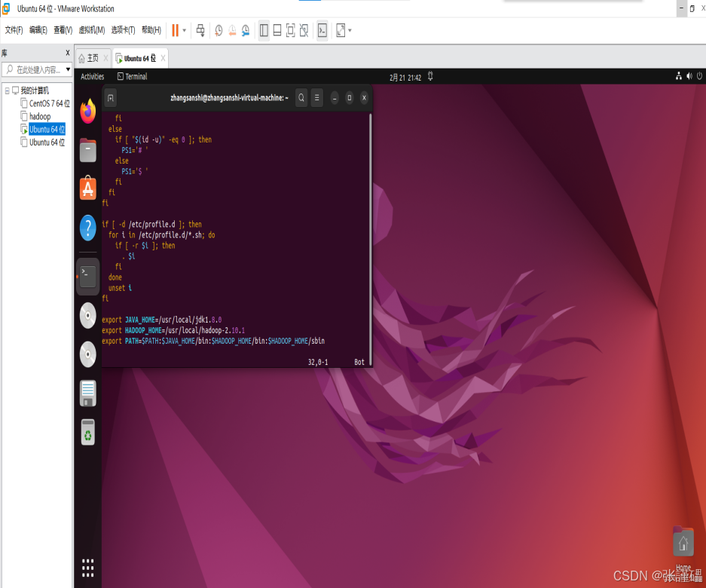Open the 帮助(H) menu
Viewport: 706px width, 588px height.
tap(151, 30)
